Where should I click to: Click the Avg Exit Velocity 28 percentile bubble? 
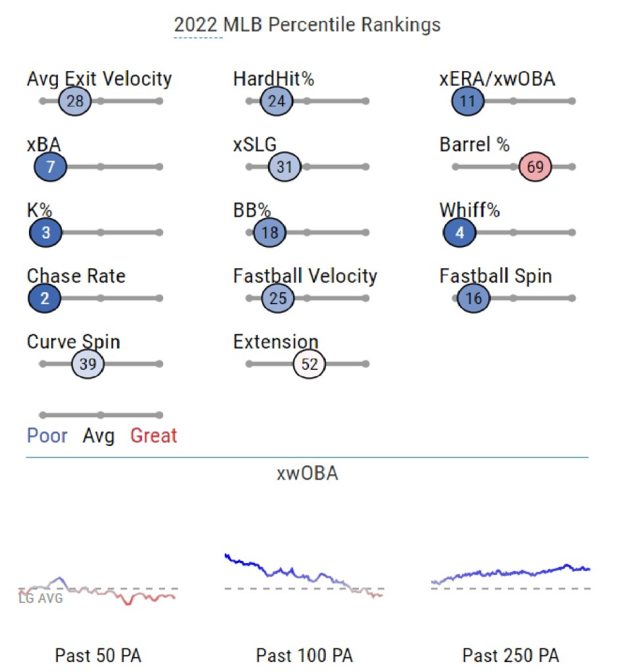(x=74, y=101)
